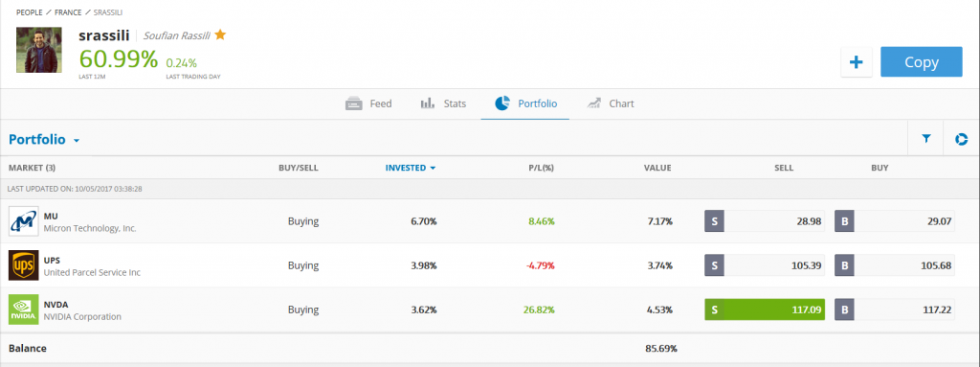Click the 0.24% last trading day value
The height and width of the screenshot is (367, 980).
coord(181,63)
